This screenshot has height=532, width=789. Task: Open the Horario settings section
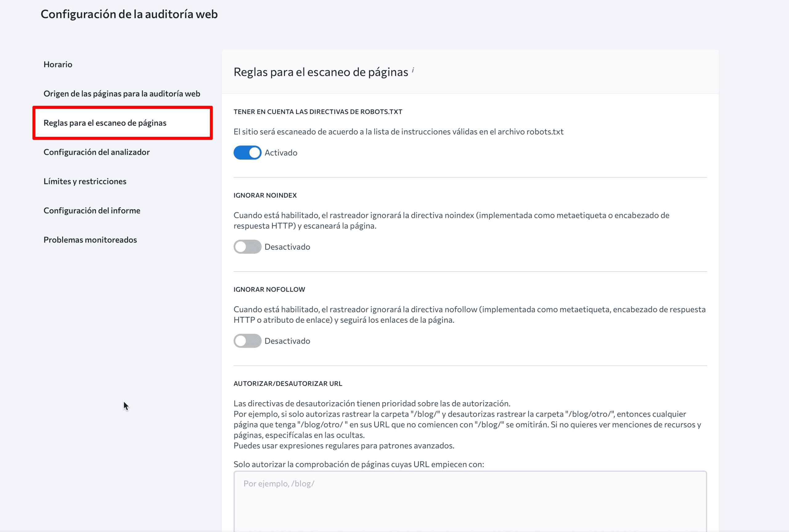coord(58,64)
